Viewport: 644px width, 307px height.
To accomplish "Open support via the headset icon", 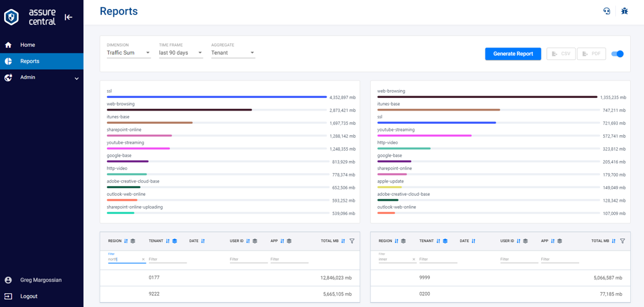I will [606, 11].
